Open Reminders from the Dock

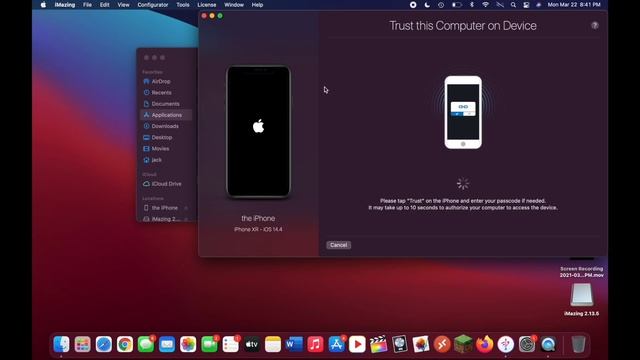click(x=231, y=344)
